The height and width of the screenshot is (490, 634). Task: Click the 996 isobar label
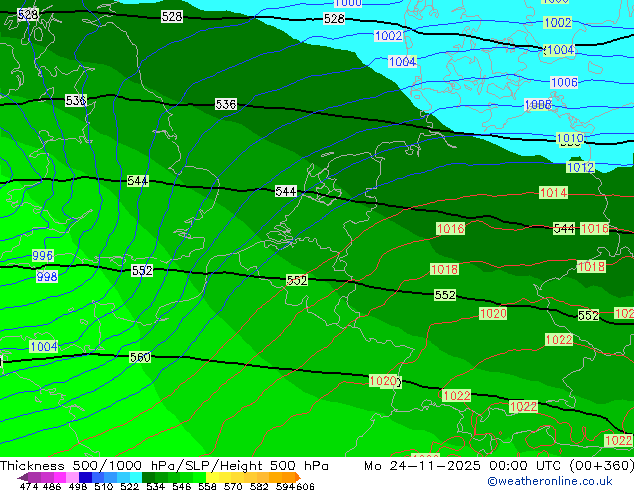pos(42,256)
